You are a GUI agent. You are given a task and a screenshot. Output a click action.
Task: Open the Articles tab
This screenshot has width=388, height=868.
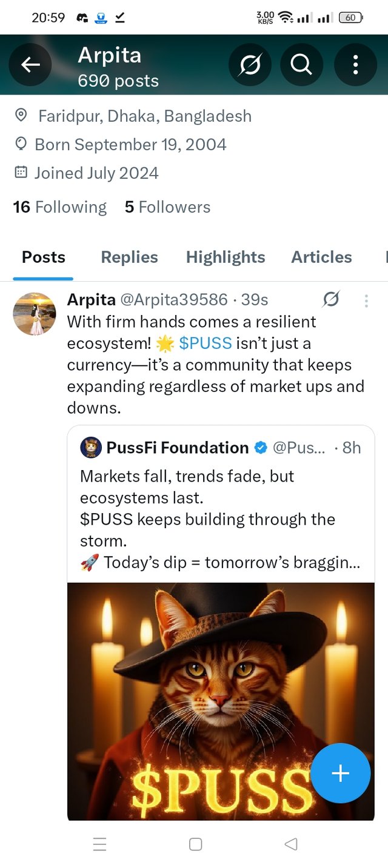click(321, 257)
